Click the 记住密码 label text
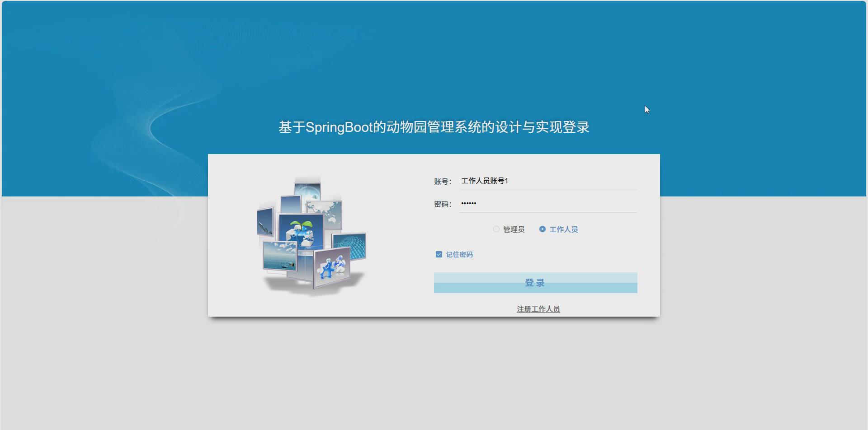 pos(459,254)
